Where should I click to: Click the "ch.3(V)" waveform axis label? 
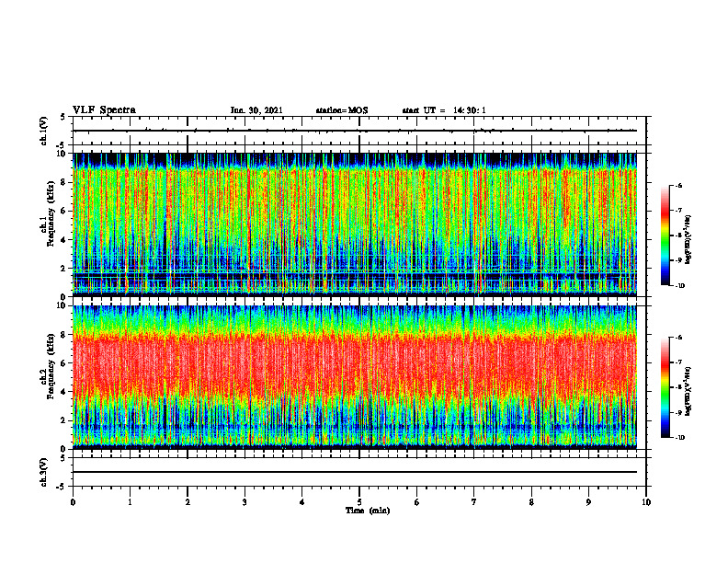pyautogui.click(x=44, y=472)
